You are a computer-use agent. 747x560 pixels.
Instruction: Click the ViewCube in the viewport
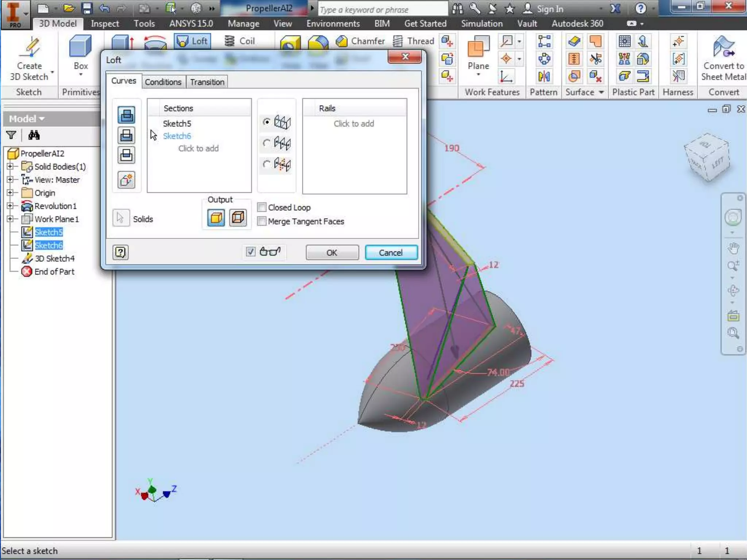click(x=708, y=157)
